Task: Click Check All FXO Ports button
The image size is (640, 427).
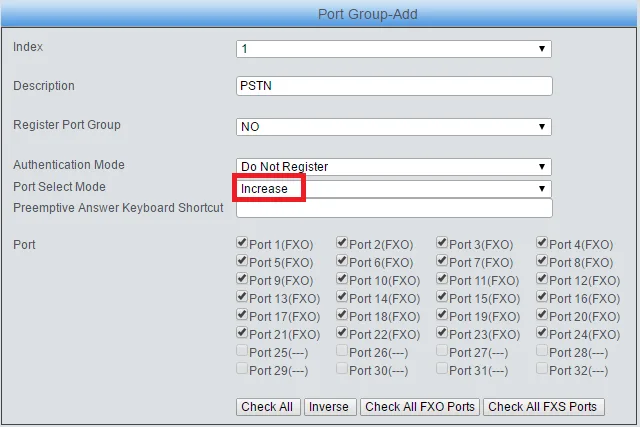Action: pos(420,407)
